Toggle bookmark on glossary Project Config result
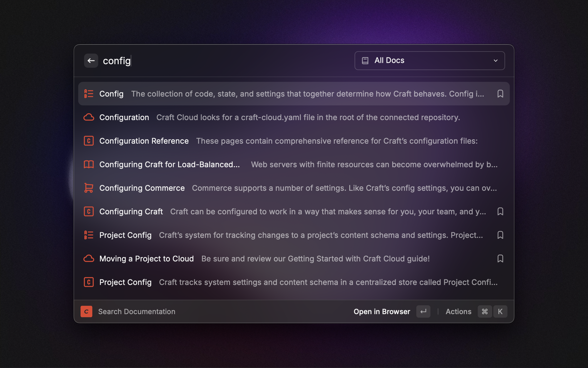The width and height of the screenshot is (588, 368). (x=500, y=235)
